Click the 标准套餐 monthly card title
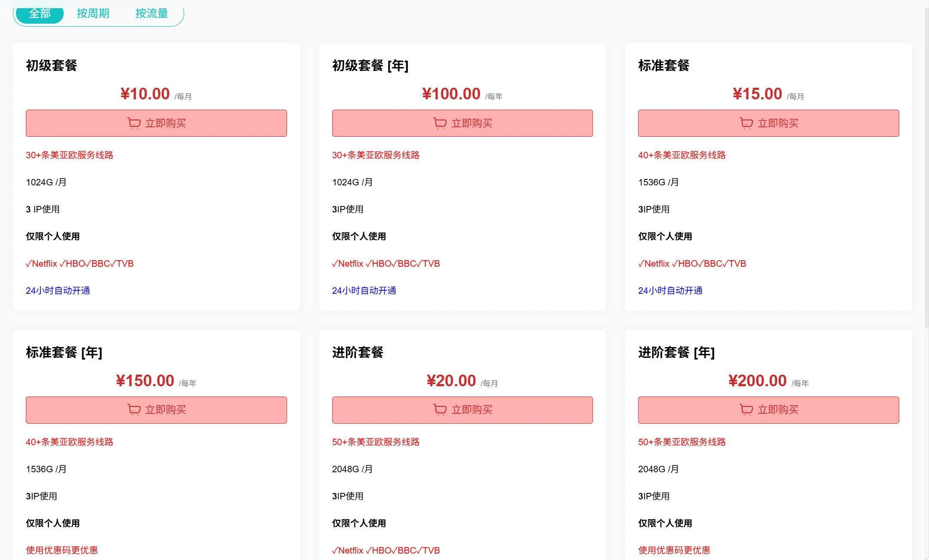Image resolution: width=929 pixels, height=560 pixels. [664, 65]
